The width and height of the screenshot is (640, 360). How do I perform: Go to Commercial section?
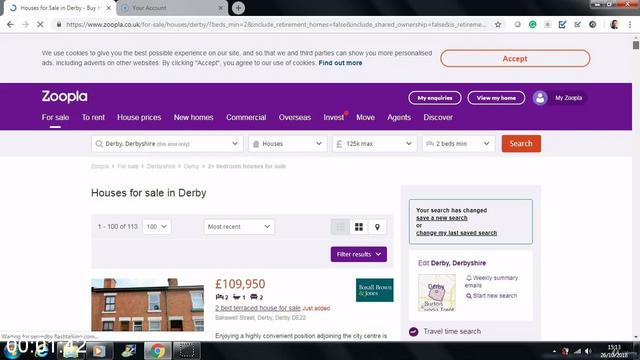(x=246, y=118)
